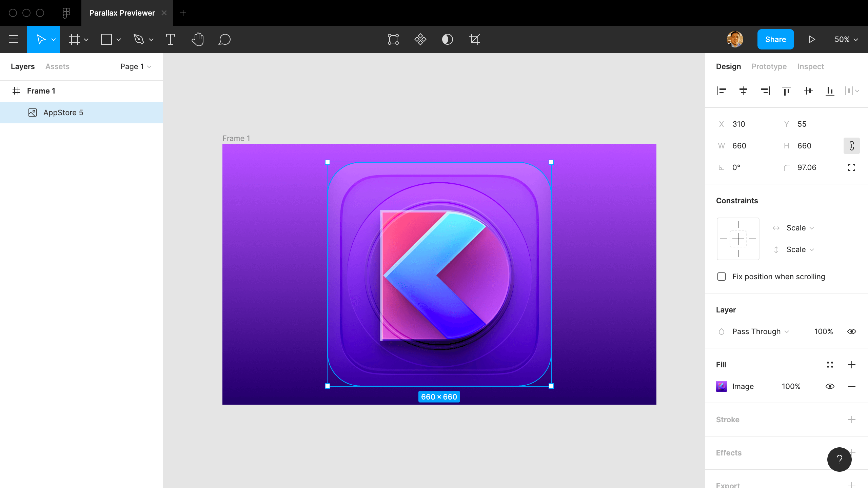Toggle layer visibility eye in Layer section

(851, 331)
